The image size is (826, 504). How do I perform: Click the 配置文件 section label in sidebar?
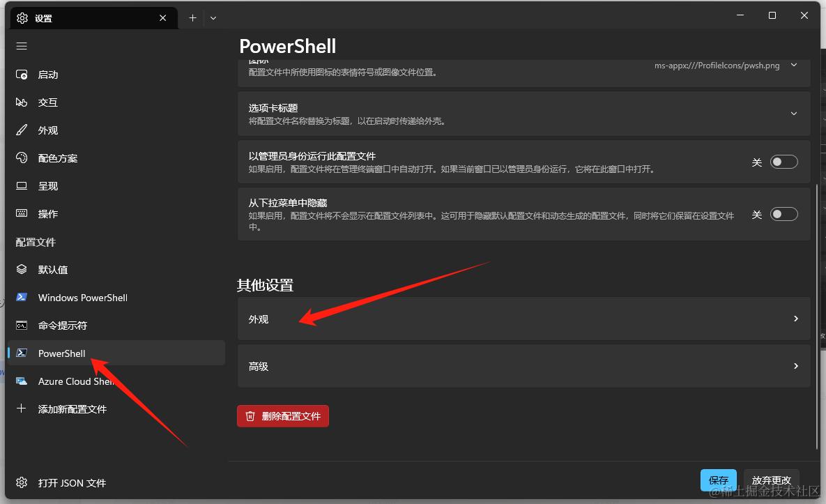[36, 243]
